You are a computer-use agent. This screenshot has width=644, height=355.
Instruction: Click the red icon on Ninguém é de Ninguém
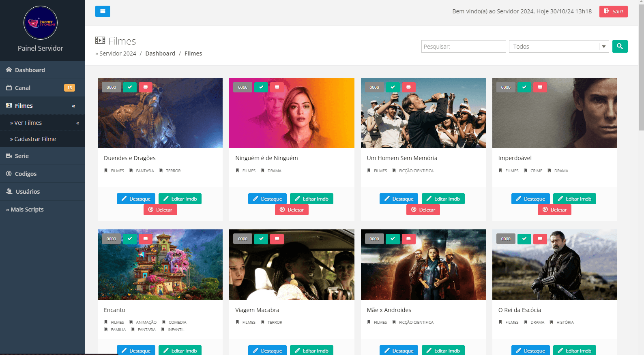click(x=277, y=87)
